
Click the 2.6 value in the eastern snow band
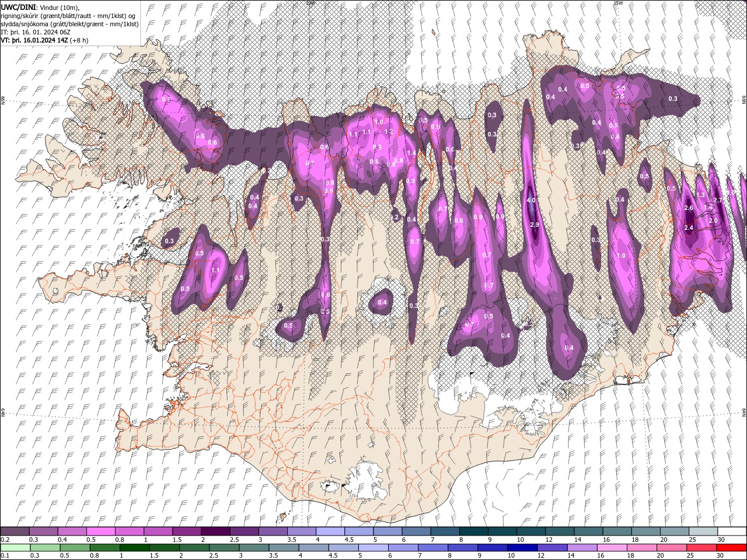(689, 208)
